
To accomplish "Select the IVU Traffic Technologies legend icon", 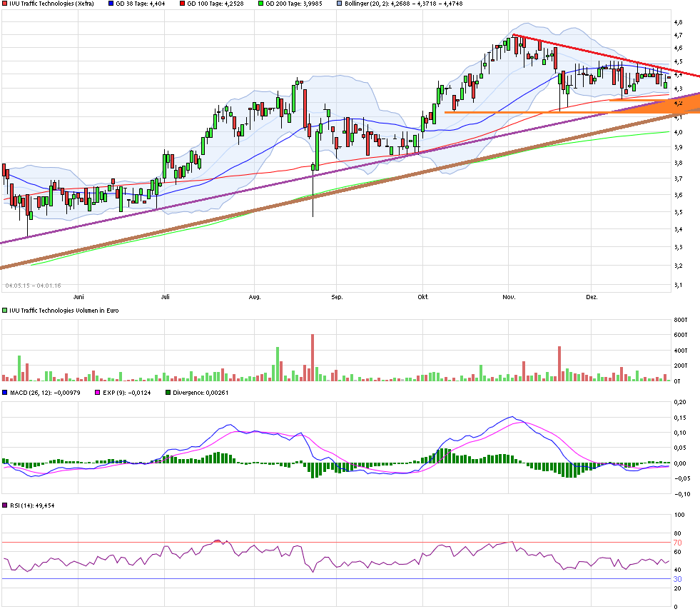I will coord(6,4).
